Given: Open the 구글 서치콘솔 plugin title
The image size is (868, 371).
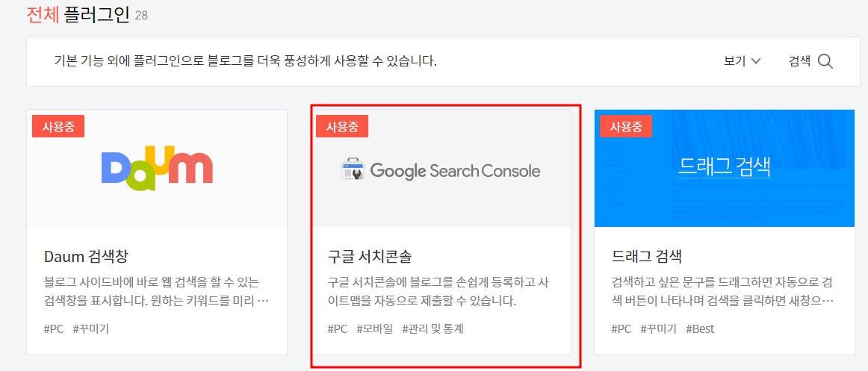Looking at the screenshot, I should click(370, 257).
